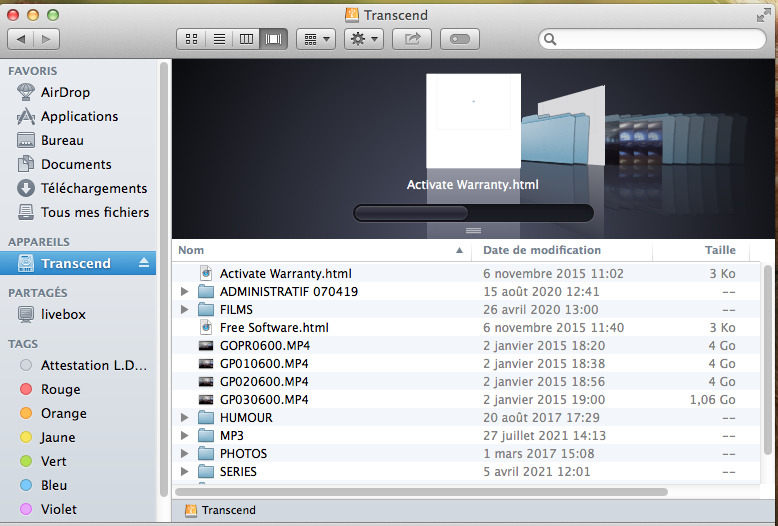Viewport: 778px width, 526px height.
Task: Eject the Transcend drive
Action: [x=143, y=263]
